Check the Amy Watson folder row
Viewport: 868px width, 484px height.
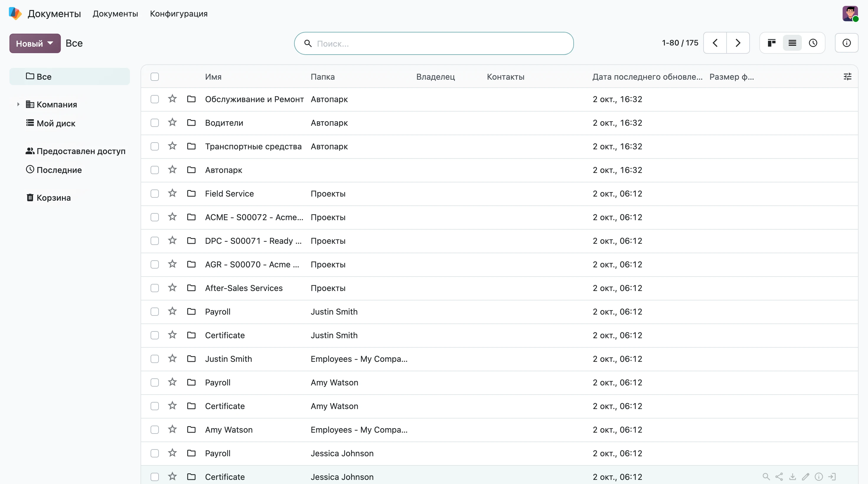pos(155,430)
